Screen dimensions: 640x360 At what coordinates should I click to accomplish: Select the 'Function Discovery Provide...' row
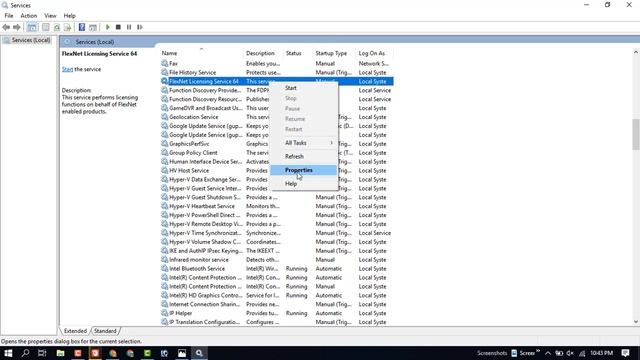pos(276,90)
